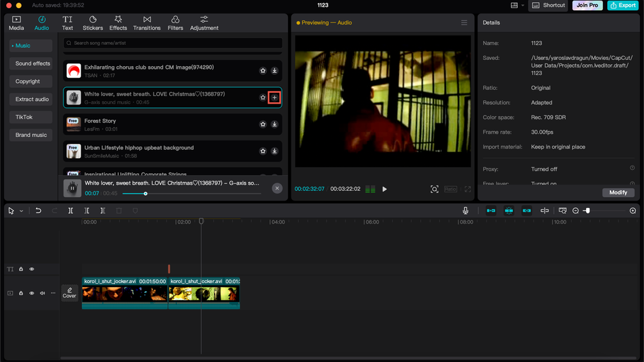Viewport: 644px width, 362px height.
Task: Open the preview panel hamburger menu
Action: coord(464,22)
